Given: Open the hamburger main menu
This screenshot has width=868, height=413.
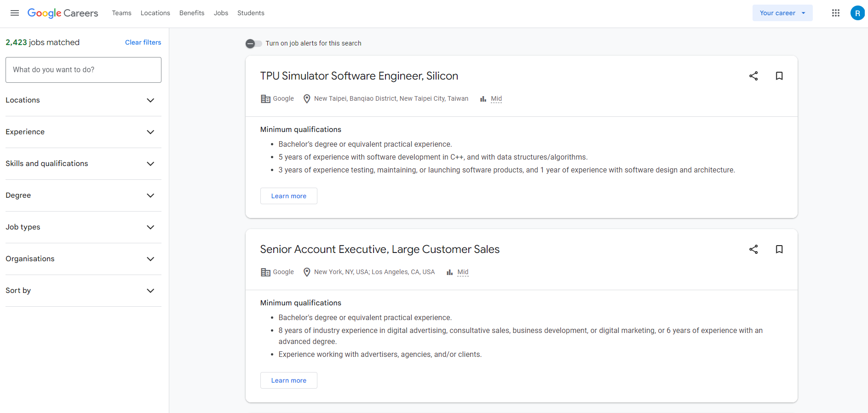Looking at the screenshot, I should coord(15,13).
